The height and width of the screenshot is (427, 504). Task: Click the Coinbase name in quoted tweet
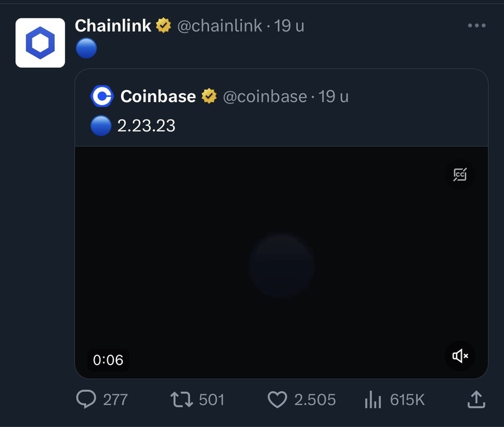click(158, 96)
